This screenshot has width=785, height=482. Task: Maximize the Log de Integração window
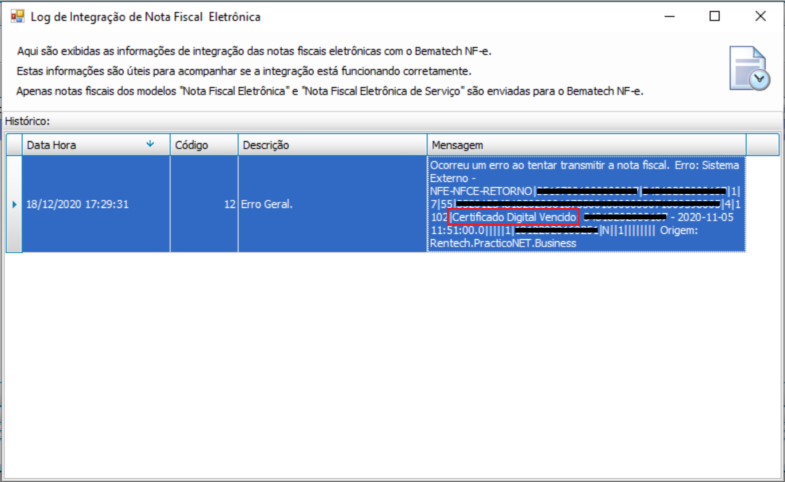pyautogui.click(x=715, y=17)
